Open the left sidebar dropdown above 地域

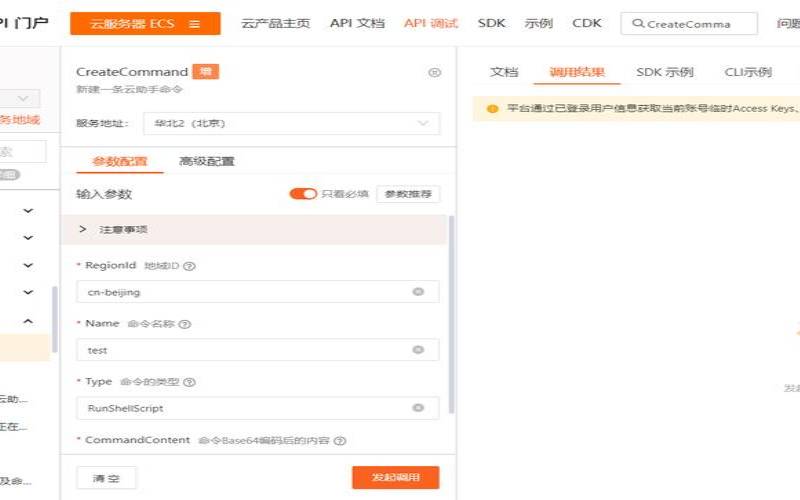pos(20,98)
